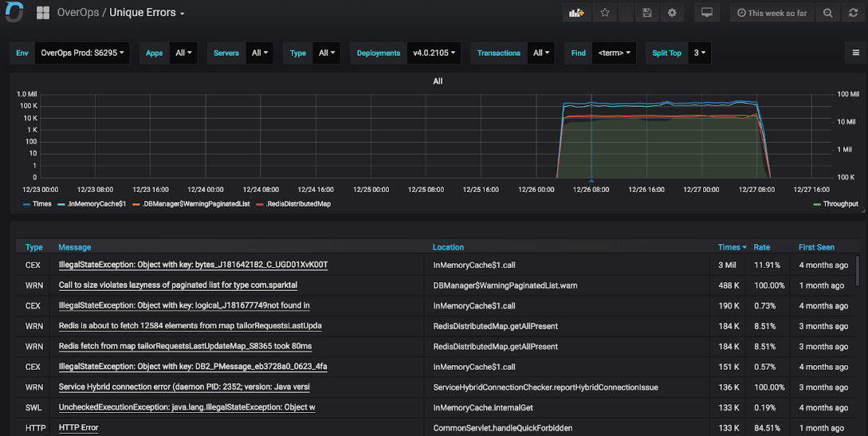The width and height of the screenshot is (868, 436).
Task: Switch to TV monitor view mode
Action: (707, 13)
